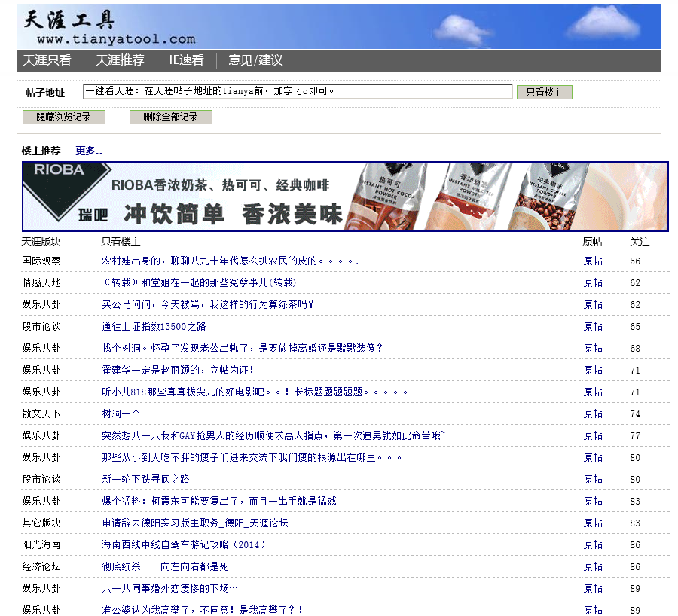
Task: Click the 楼主推荐 heading
Action: 41,151
